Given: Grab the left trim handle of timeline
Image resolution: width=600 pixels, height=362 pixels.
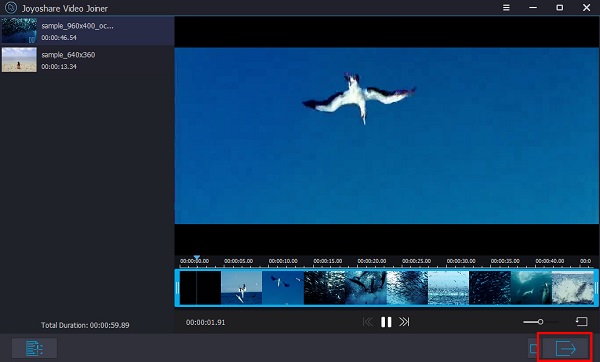Looking at the screenshot, I should [177, 288].
